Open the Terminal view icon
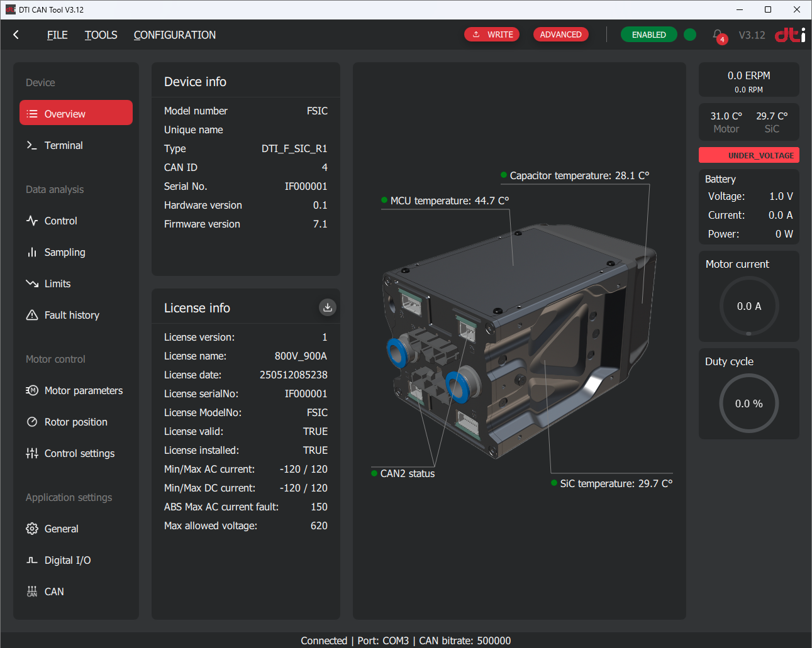Image resolution: width=812 pixels, height=648 pixels. click(32, 145)
